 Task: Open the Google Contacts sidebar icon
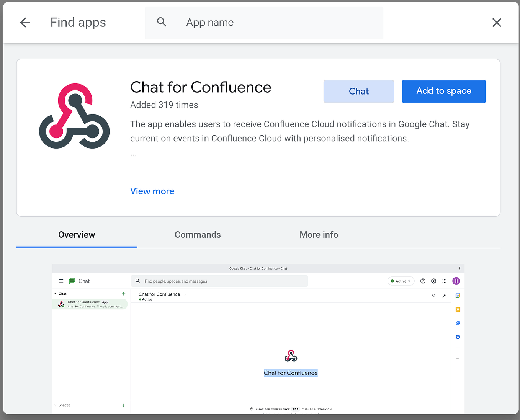tap(458, 337)
